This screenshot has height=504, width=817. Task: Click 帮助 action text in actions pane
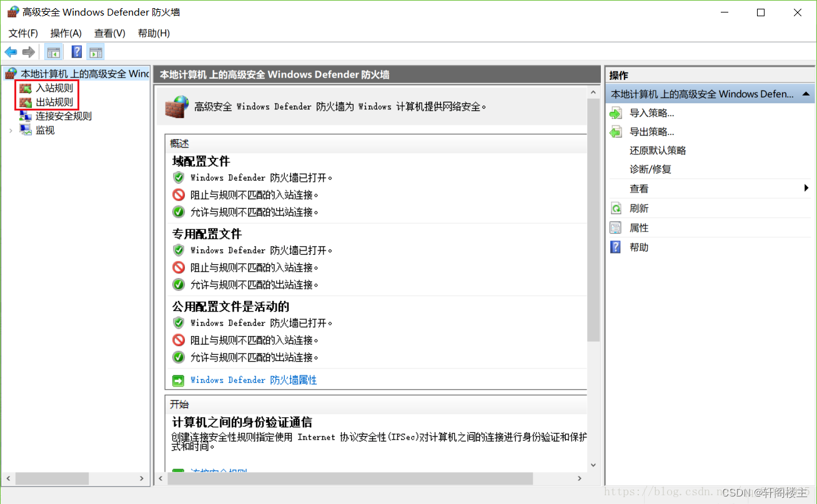tap(639, 247)
